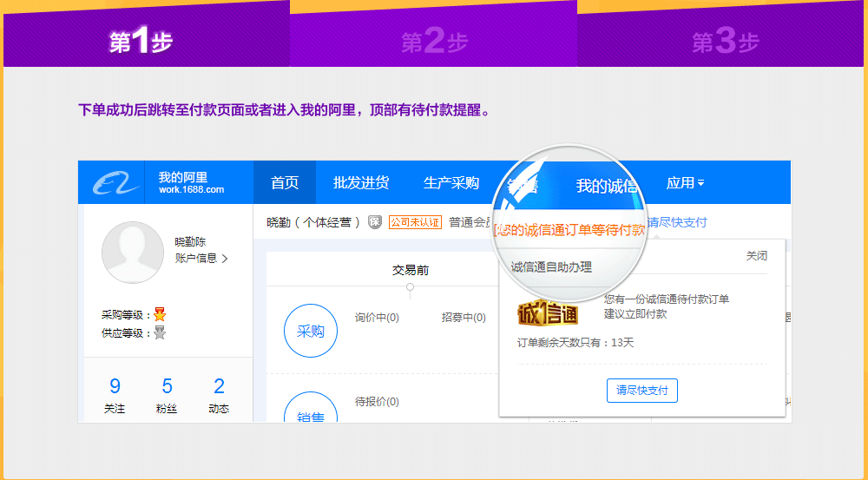Click the 诚信通 gold logo in popup
Image resolution: width=868 pixels, height=480 pixels.
pos(548,311)
